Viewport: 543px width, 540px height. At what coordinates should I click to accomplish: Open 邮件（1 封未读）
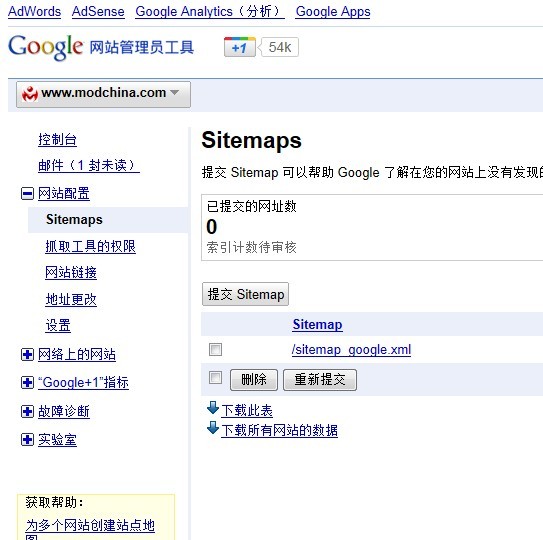pos(89,165)
